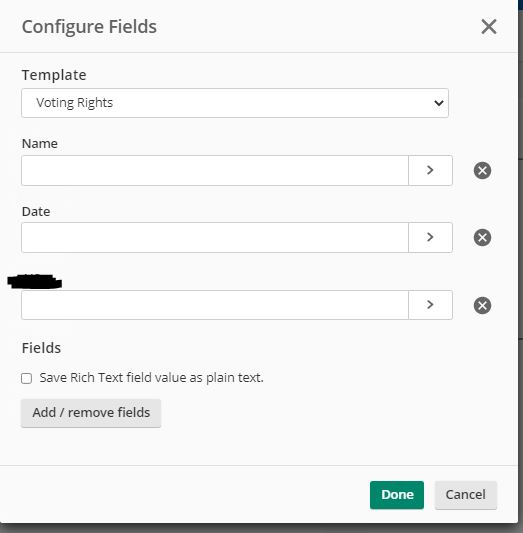Focus the input under the blacked-out label
The width and height of the screenshot is (523, 533).
[215, 305]
